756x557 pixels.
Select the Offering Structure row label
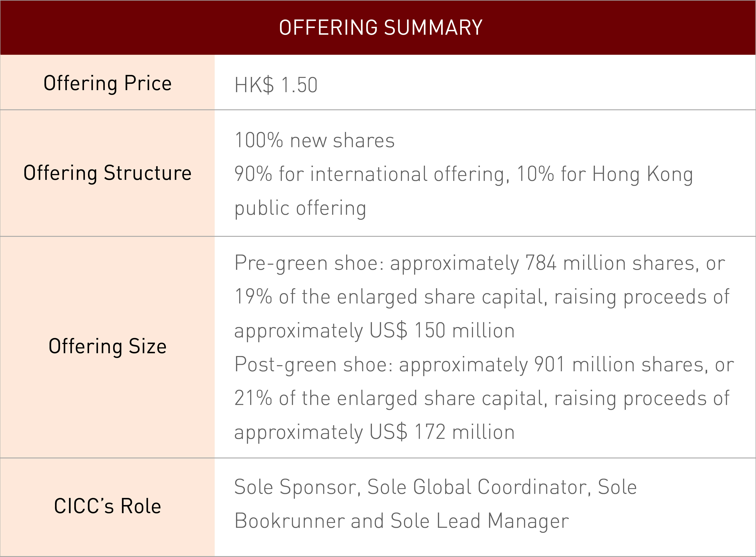(108, 173)
